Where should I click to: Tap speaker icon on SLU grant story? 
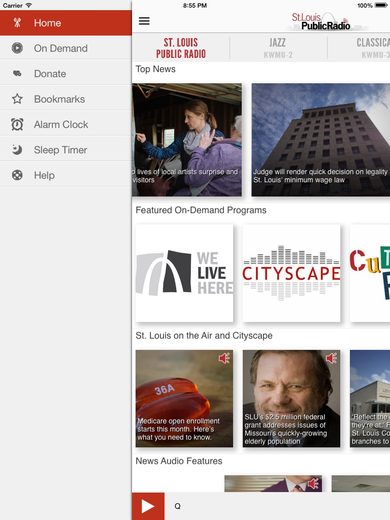331,358
